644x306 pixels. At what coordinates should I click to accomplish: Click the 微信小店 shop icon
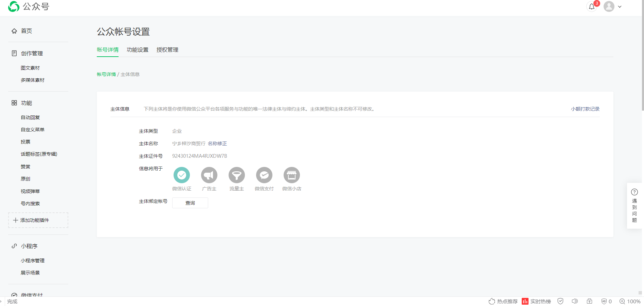coord(292,175)
